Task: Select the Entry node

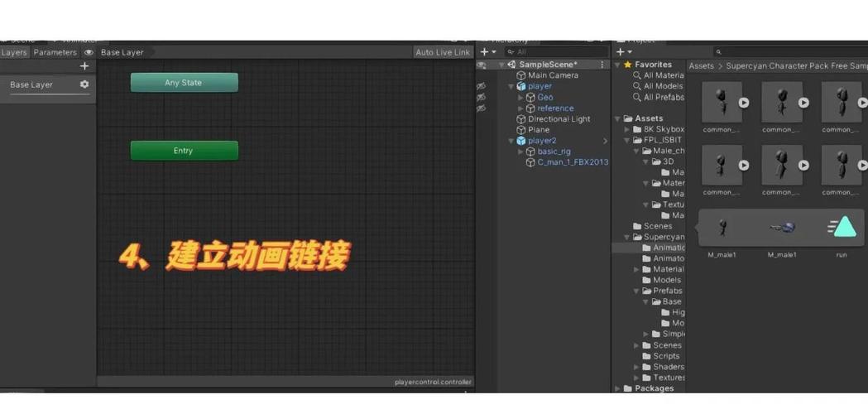Action: tap(185, 150)
